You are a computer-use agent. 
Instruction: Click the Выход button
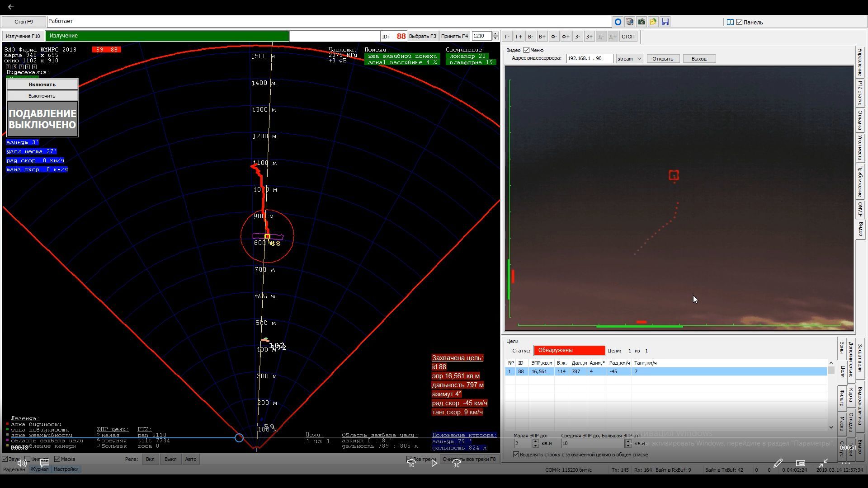pyautogui.click(x=699, y=59)
